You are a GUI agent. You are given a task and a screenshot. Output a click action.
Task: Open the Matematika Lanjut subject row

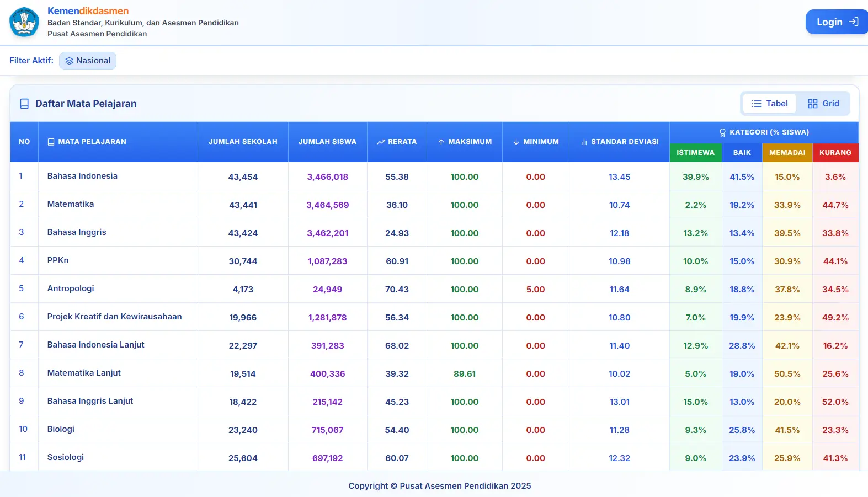(x=84, y=373)
